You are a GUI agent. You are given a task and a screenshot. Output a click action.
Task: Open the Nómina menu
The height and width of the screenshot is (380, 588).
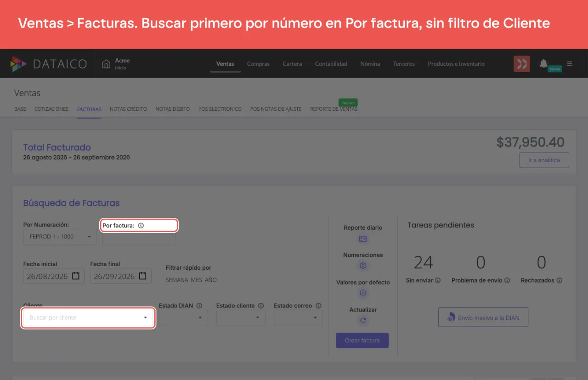point(370,64)
